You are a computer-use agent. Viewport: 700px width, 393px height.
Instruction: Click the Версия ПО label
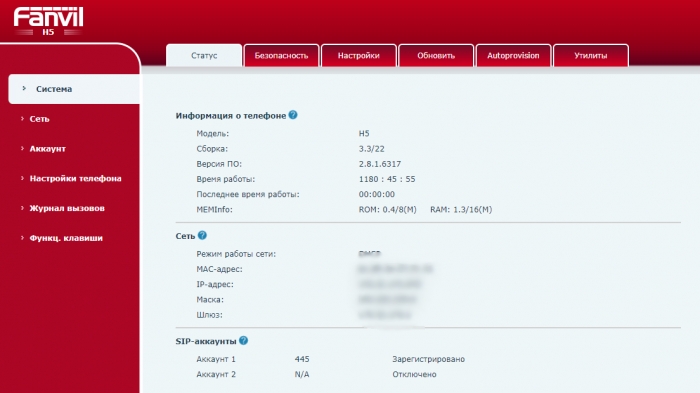(219, 164)
